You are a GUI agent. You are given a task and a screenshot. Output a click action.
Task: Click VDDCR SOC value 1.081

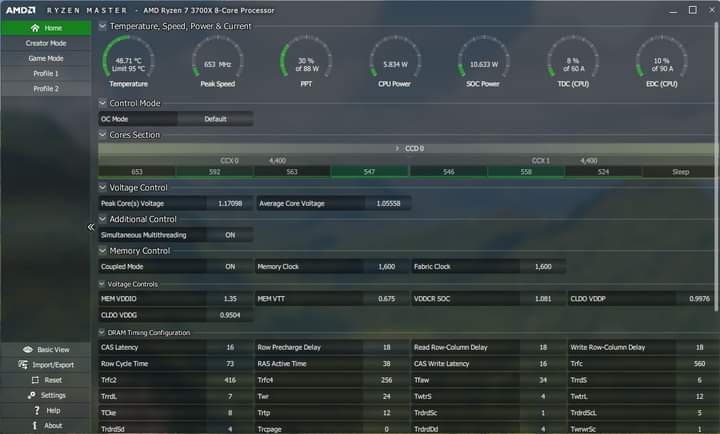(x=543, y=299)
